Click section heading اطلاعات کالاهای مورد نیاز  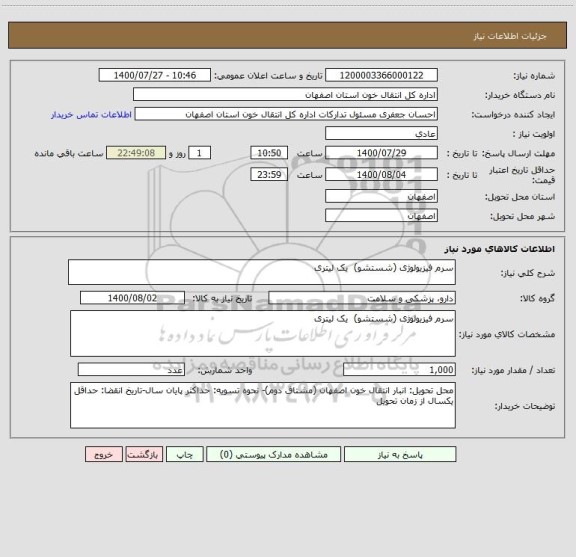pyautogui.click(x=500, y=249)
